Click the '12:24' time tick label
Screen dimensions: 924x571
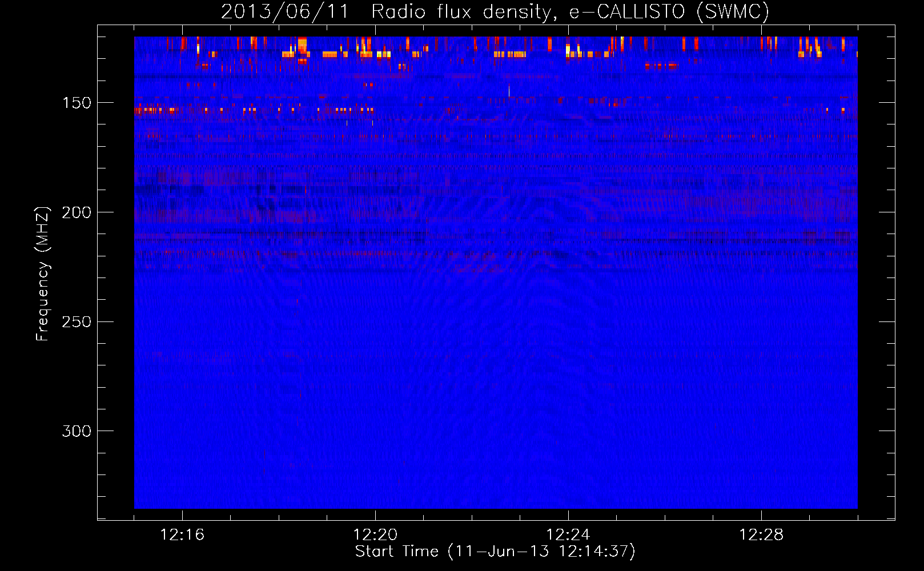(568, 535)
